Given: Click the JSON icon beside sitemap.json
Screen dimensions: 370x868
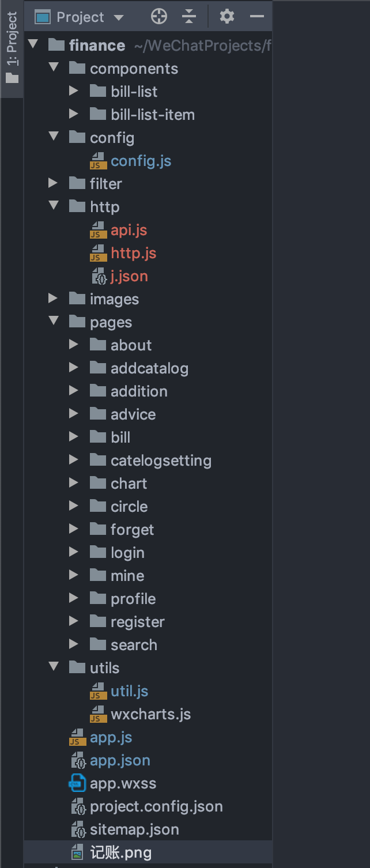Looking at the screenshot, I should (77, 829).
